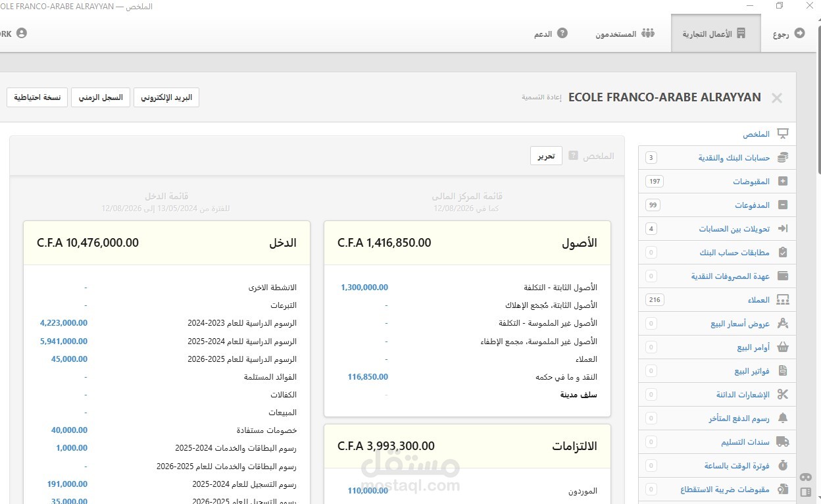Click the credit notes scissors icon
This screenshot has width=821, height=504.
click(x=782, y=395)
